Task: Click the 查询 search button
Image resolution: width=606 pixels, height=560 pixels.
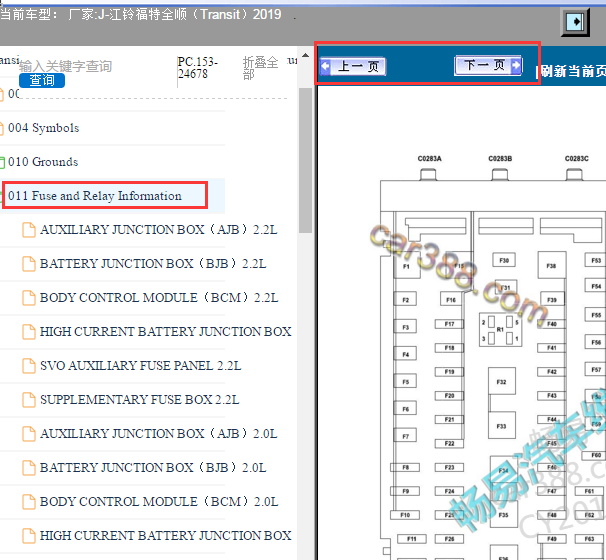Action: point(42,80)
